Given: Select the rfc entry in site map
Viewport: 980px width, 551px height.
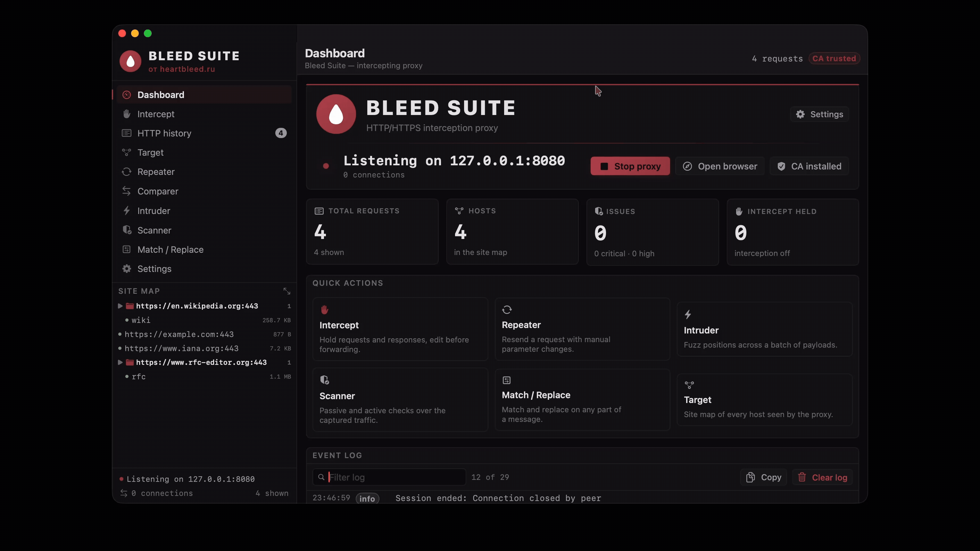Looking at the screenshot, I should click(x=204, y=376).
